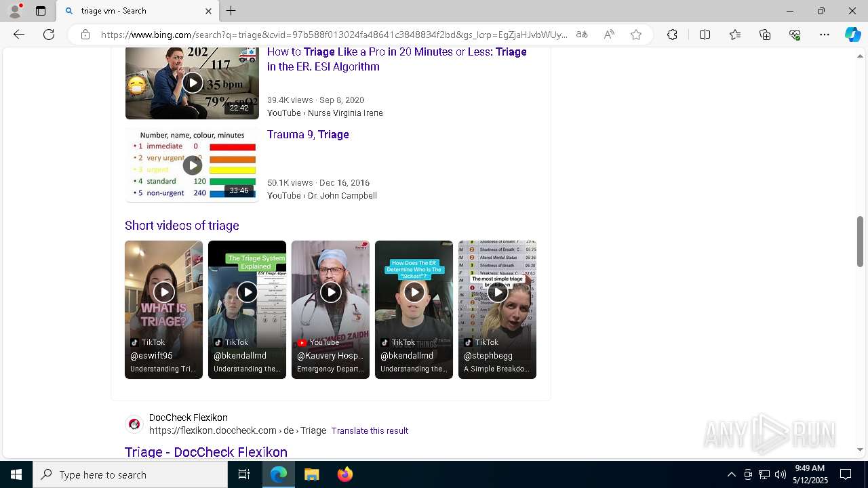This screenshot has height=488, width=868.
Task: Play the 'How to Triage Like a Pro' video thumbnail
Action: point(192,83)
